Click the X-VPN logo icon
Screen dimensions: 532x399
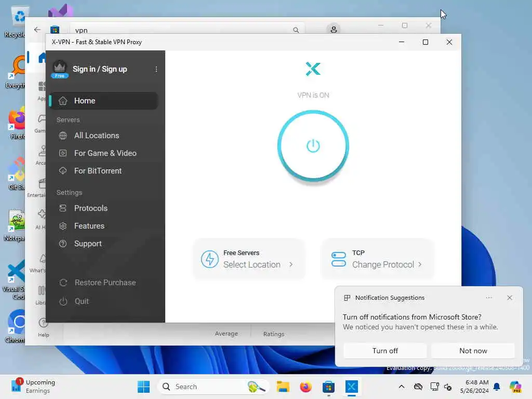click(313, 69)
